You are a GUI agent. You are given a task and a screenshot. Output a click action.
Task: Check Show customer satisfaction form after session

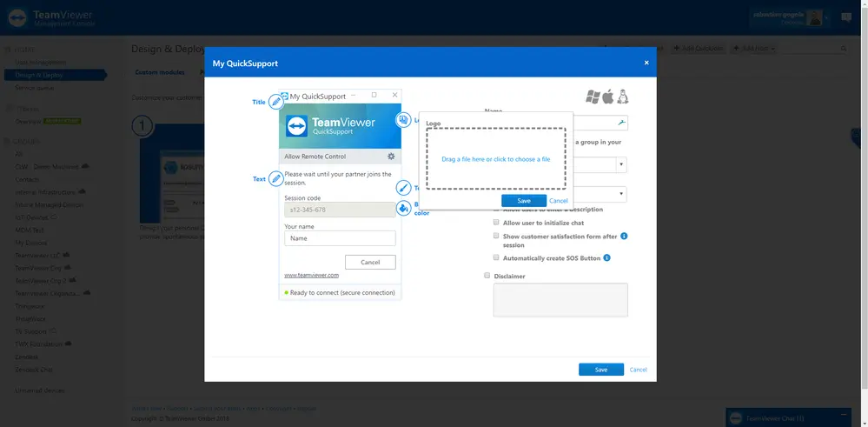(496, 236)
